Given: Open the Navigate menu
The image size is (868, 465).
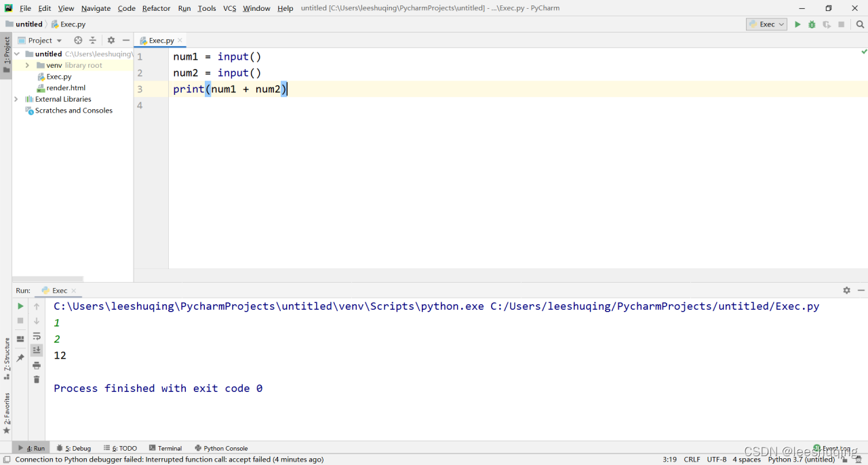Looking at the screenshot, I should (96, 8).
